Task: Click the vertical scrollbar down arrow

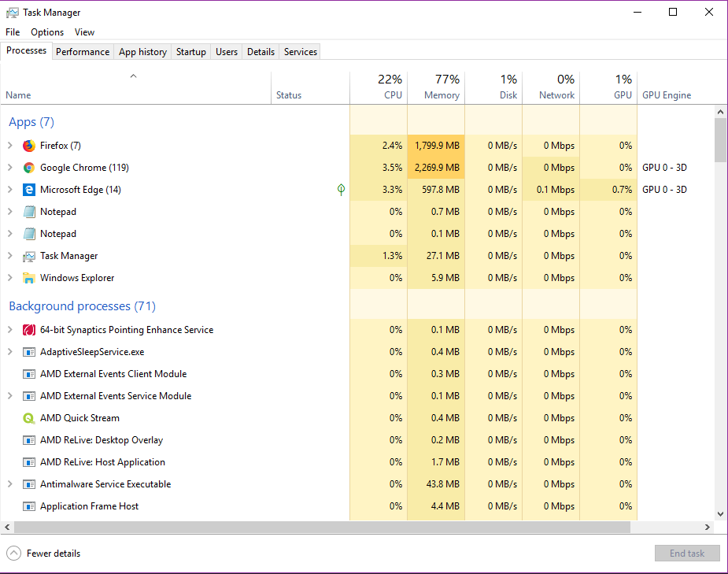Action: coord(720,514)
